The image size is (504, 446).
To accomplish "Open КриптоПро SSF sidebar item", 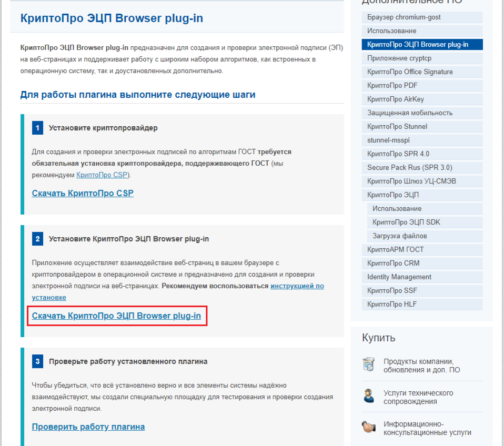I will (422, 290).
